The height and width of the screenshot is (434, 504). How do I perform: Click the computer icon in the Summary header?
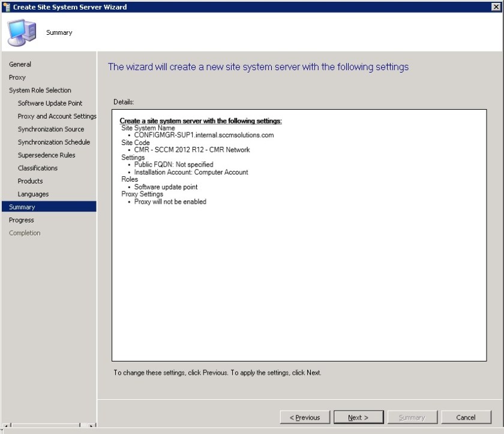(x=20, y=30)
